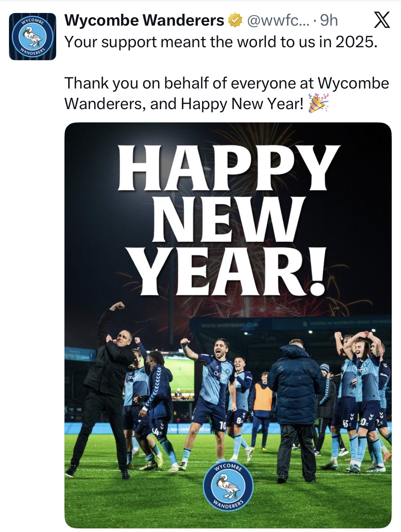Click the word YEAR! in the graphic
Image resolution: width=401 pixels, height=532 pixels.
tap(229, 271)
